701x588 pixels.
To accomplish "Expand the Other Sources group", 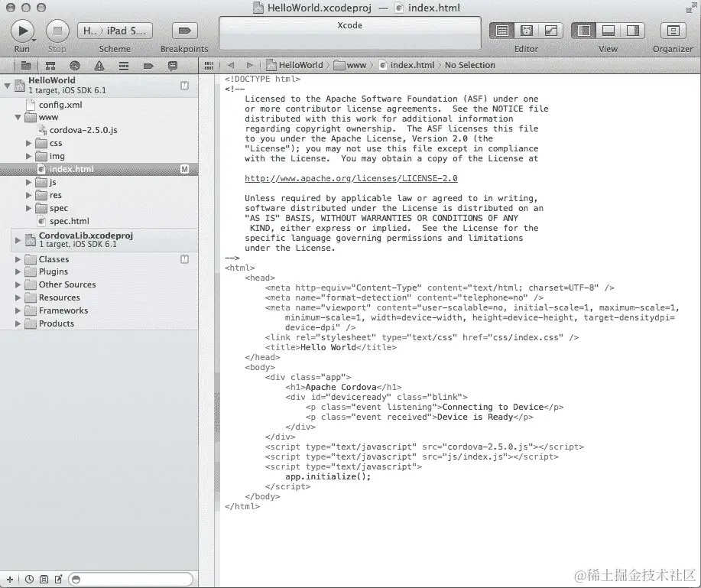I will [x=18, y=285].
